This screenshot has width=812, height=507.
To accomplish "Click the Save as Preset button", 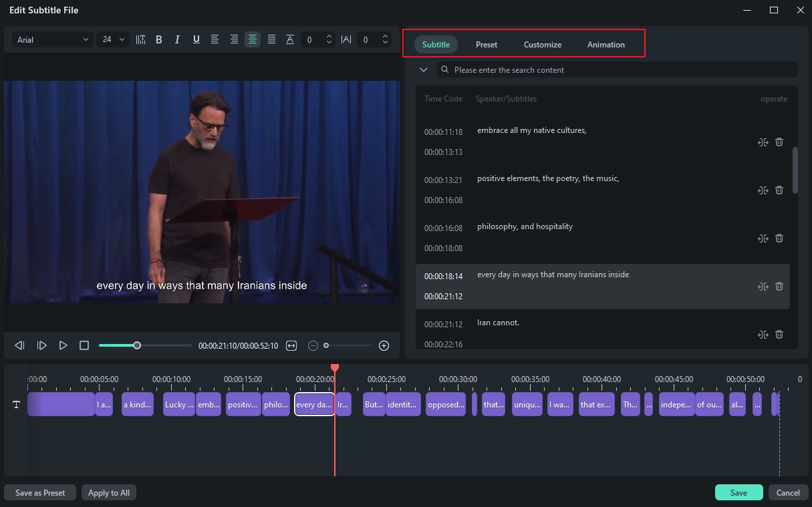I will point(40,493).
